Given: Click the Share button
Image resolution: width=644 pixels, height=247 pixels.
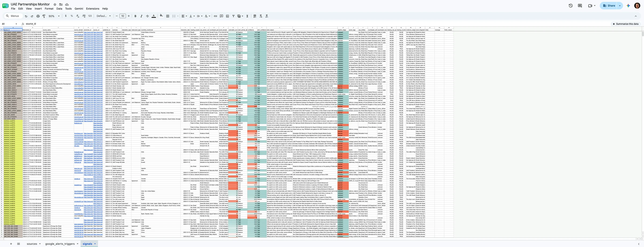Looking at the screenshot, I should 609,6.
